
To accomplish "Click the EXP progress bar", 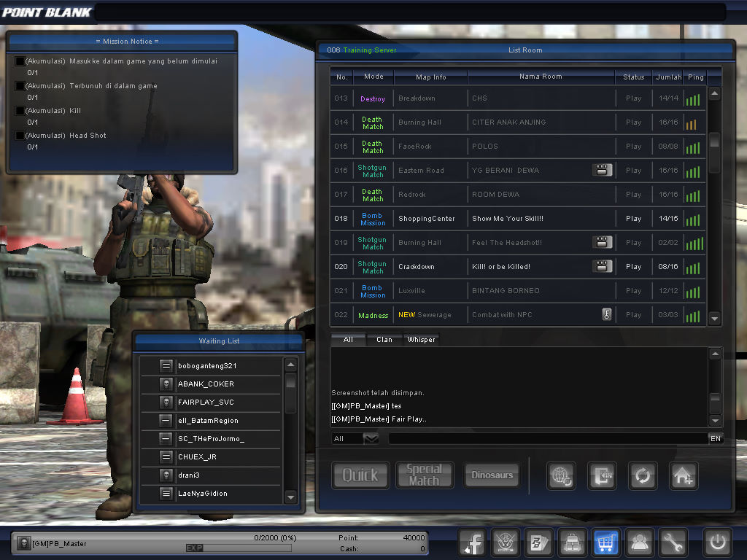I will [x=241, y=547].
